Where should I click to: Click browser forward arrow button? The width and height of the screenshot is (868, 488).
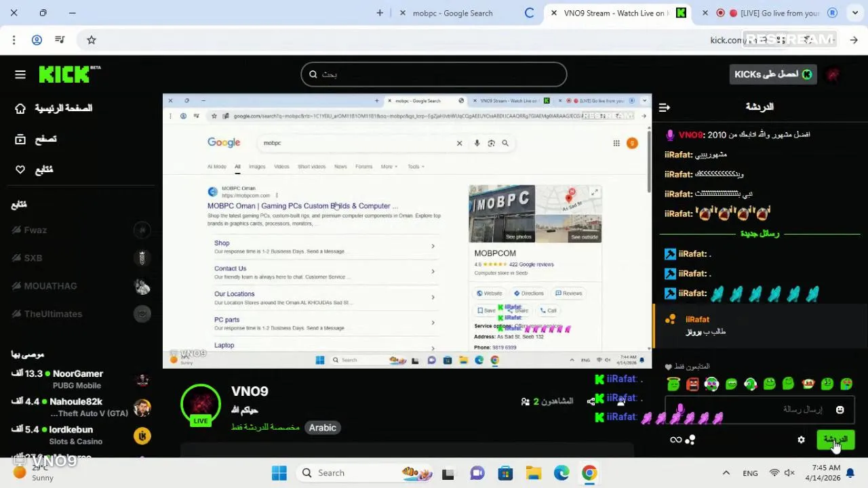tap(854, 40)
